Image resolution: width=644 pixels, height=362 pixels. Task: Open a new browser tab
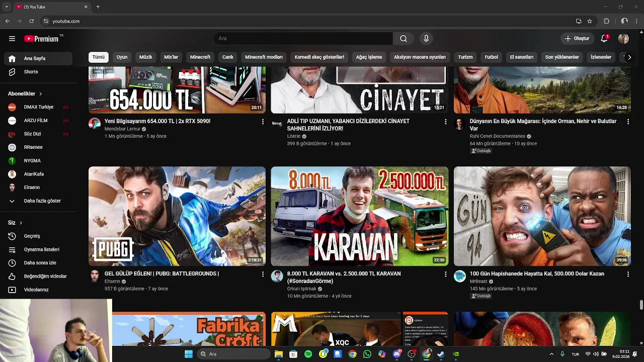coord(98,7)
